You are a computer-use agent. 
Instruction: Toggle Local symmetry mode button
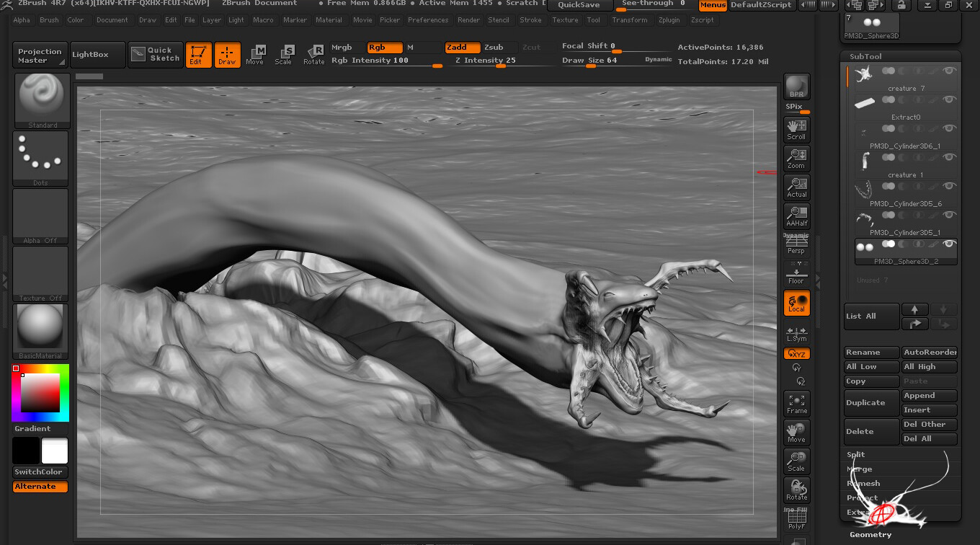[x=796, y=303]
